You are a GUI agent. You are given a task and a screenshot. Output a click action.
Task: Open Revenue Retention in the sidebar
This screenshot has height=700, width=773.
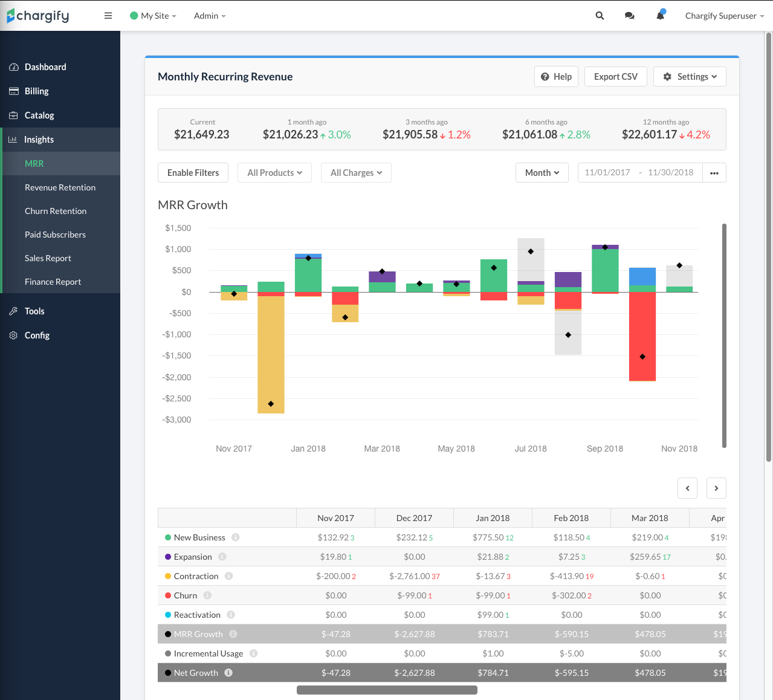coord(60,187)
